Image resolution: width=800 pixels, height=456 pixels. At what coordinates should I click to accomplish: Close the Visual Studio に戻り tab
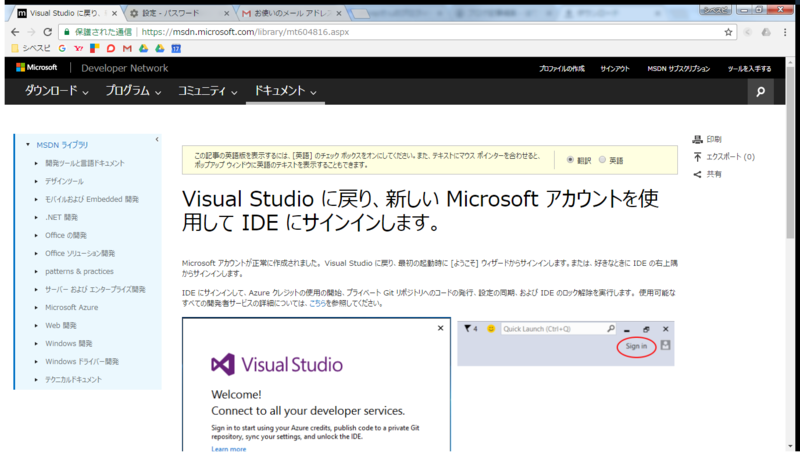tap(114, 14)
